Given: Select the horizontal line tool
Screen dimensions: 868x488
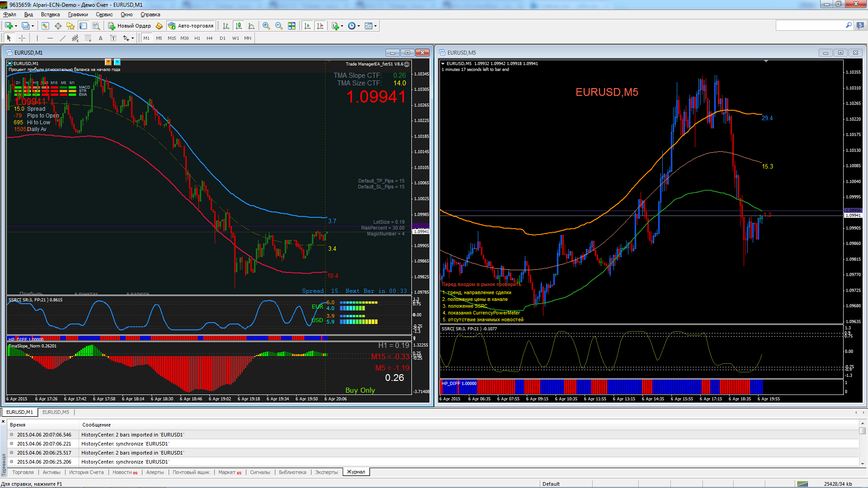Looking at the screenshot, I should (x=50, y=38).
